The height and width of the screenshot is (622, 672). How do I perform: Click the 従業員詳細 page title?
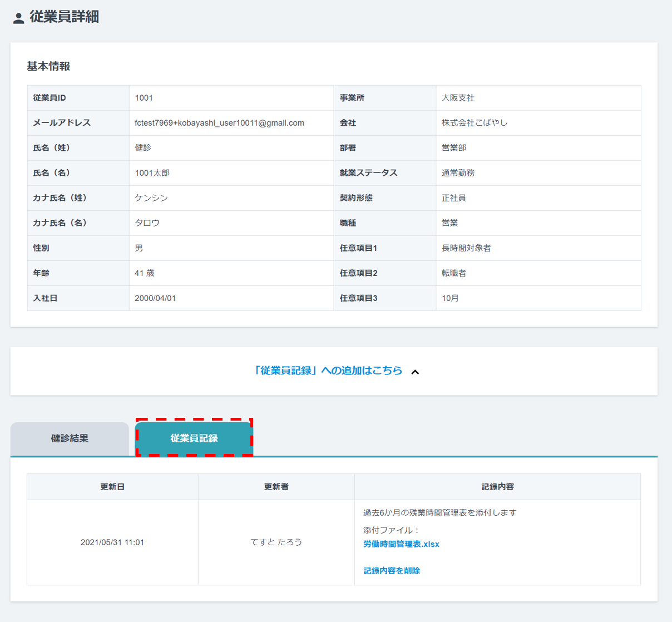[64, 17]
